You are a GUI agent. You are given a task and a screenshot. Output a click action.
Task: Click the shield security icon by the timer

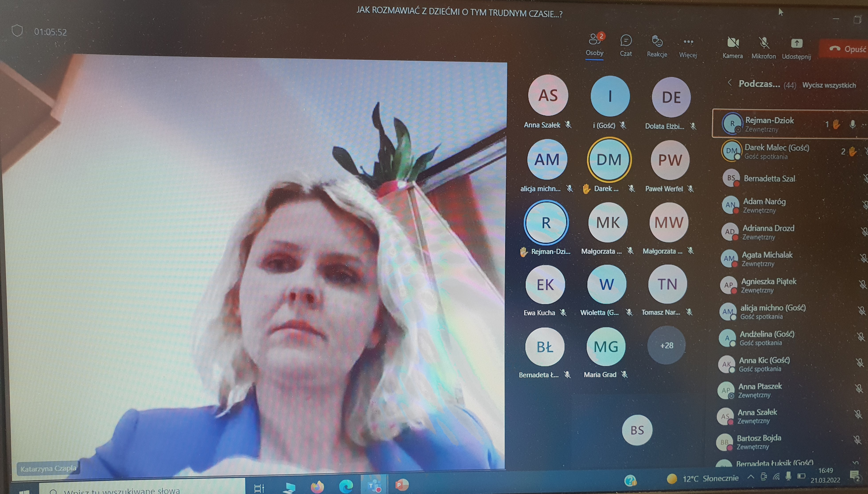[17, 31]
